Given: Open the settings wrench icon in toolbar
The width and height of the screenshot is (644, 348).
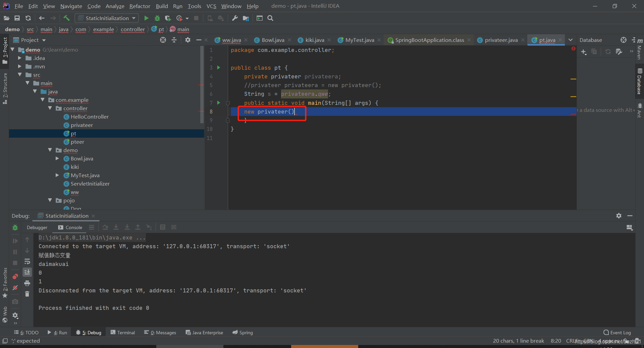Looking at the screenshot, I should coord(235,18).
